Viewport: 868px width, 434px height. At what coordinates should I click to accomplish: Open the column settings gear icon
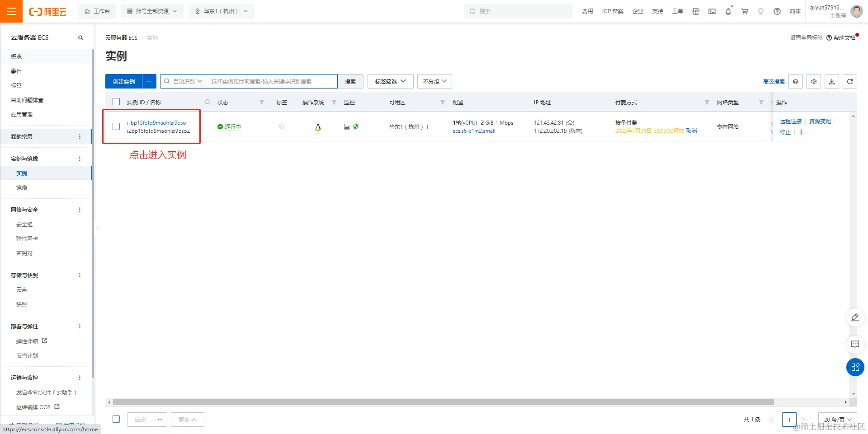(814, 81)
